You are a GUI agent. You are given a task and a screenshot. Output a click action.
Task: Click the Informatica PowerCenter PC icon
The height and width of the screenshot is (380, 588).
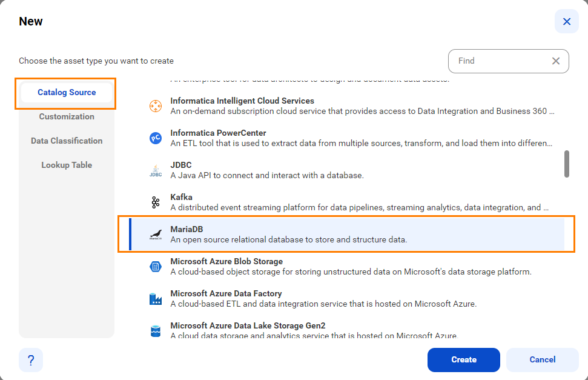tap(156, 138)
